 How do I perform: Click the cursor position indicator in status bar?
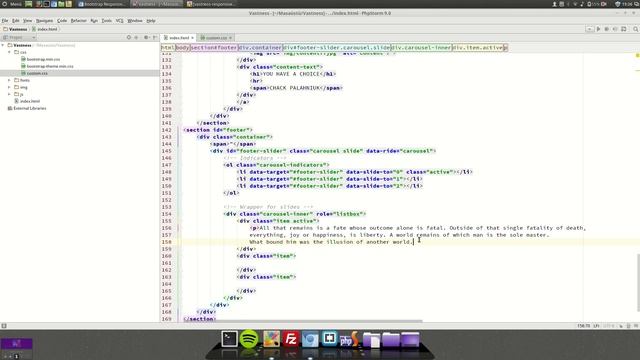coord(584,326)
